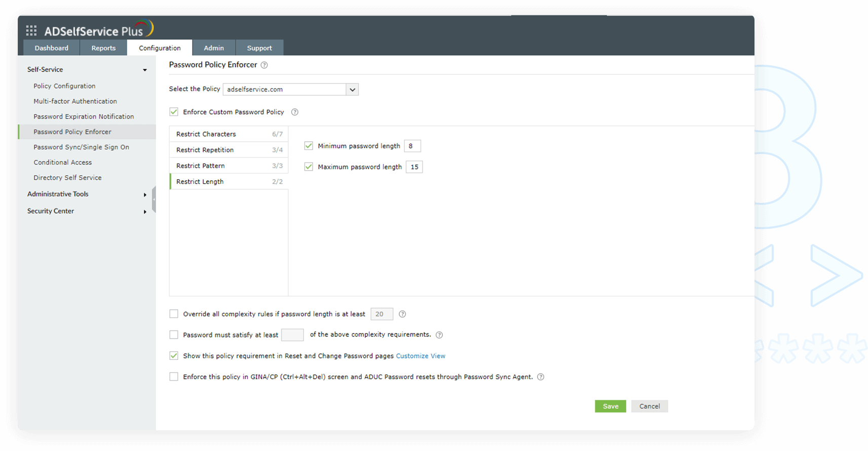Switch to the Dashboard tab

point(51,48)
